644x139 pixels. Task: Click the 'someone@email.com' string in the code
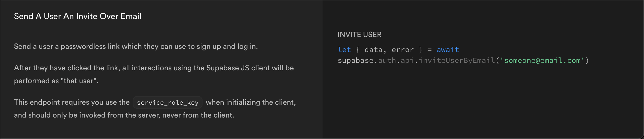[x=542, y=61]
